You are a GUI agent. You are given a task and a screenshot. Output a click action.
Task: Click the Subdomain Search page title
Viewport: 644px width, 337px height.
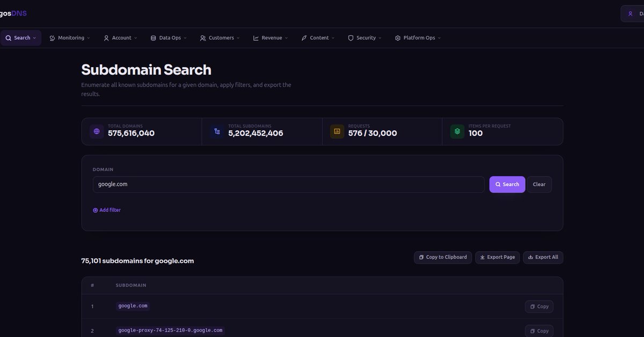point(146,70)
